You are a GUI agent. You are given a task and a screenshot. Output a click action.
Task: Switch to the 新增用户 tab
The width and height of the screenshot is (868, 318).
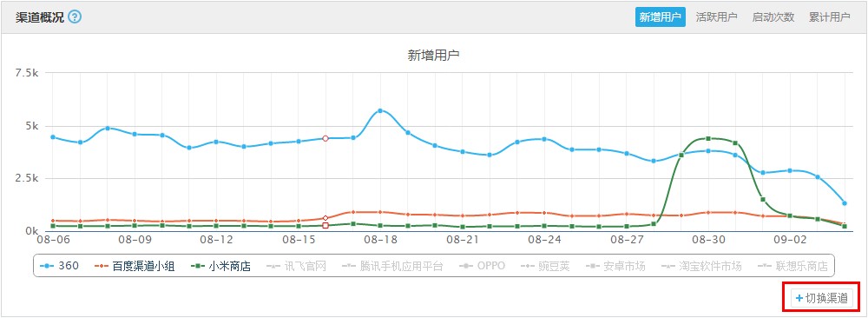660,17
